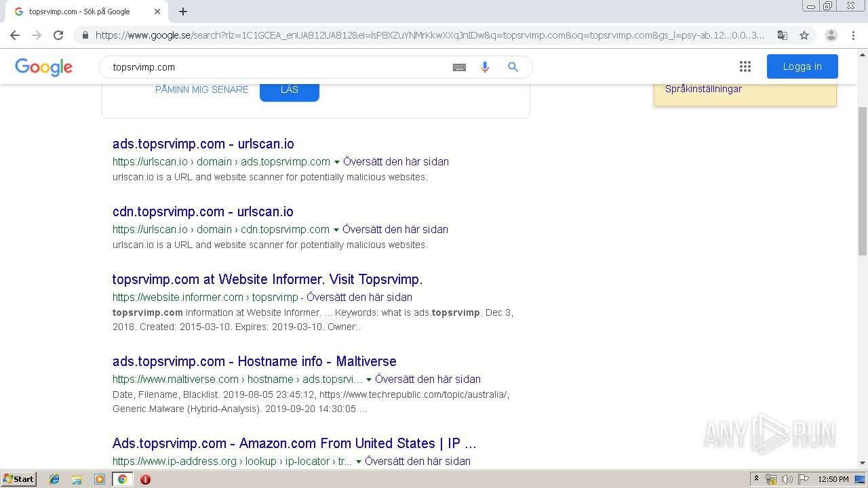This screenshot has height=488, width=868.
Task: Click the page vertical scrollbar thumb
Action: (x=863, y=180)
